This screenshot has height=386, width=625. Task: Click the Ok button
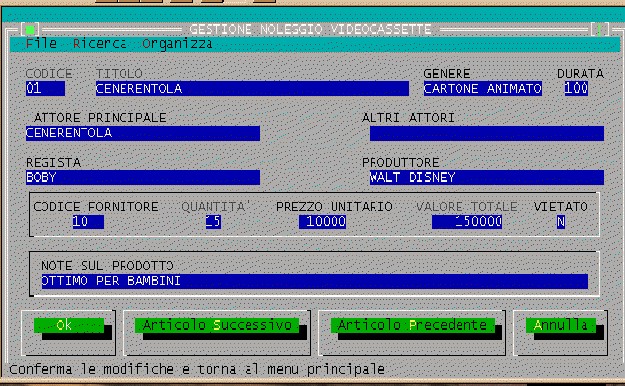point(69,325)
